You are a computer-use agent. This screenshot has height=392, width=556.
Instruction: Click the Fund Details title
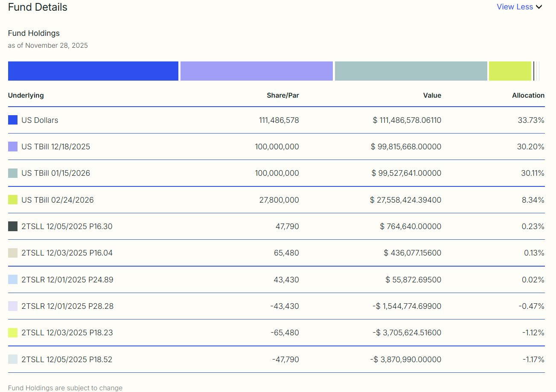tap(38, 7)
